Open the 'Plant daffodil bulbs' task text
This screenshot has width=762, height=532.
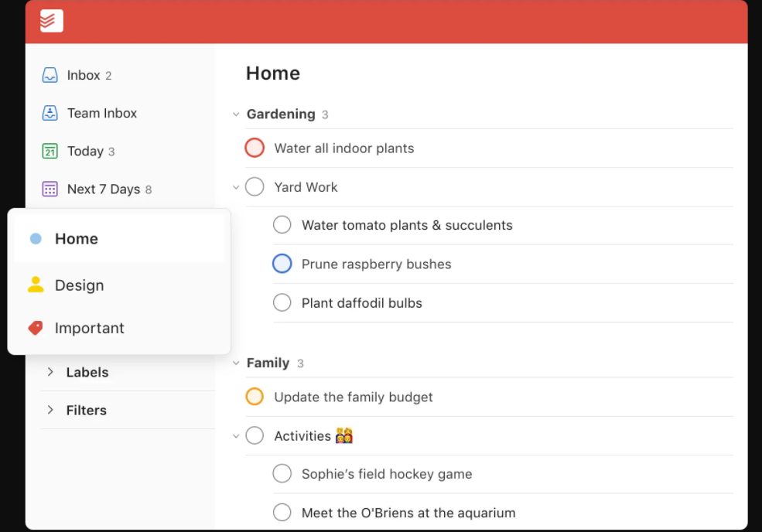coord(361,303)
